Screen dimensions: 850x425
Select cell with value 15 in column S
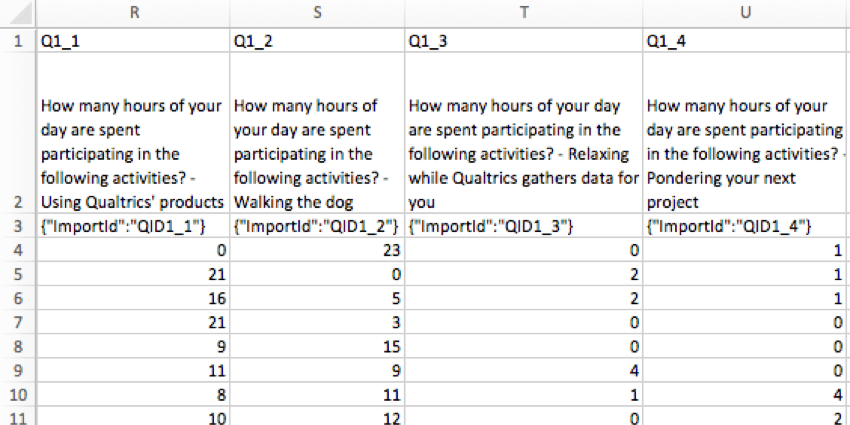(317, 347)
